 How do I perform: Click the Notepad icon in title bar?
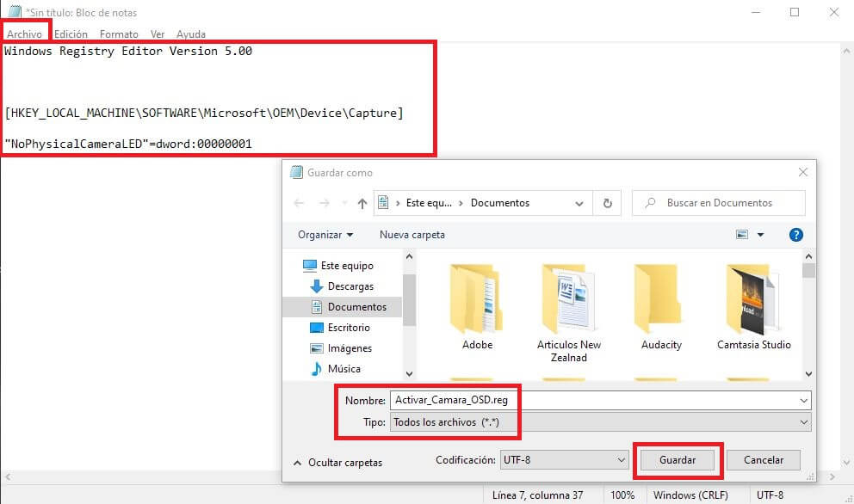(x=15, y=11)
